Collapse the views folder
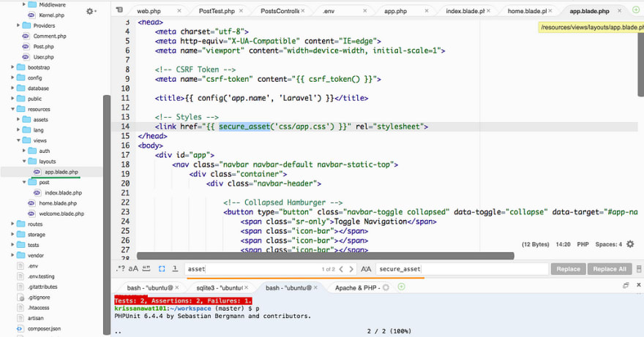 point(18,140)
